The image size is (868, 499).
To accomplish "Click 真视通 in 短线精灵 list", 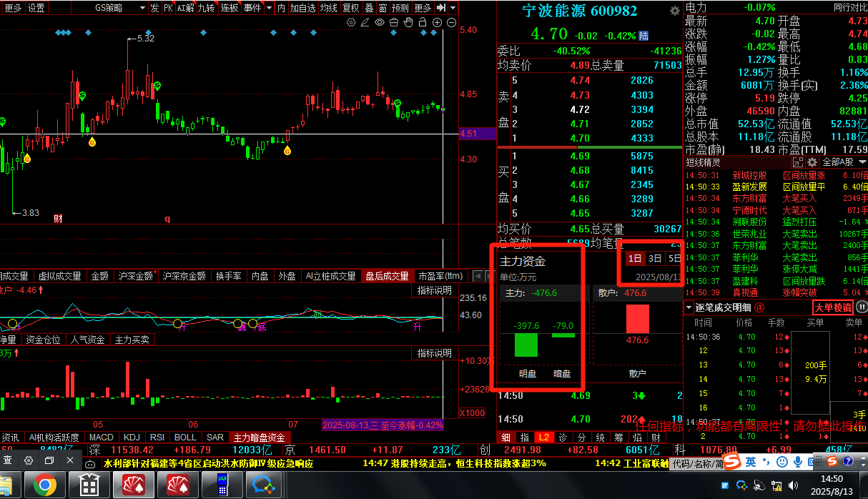I will (745, 292).
